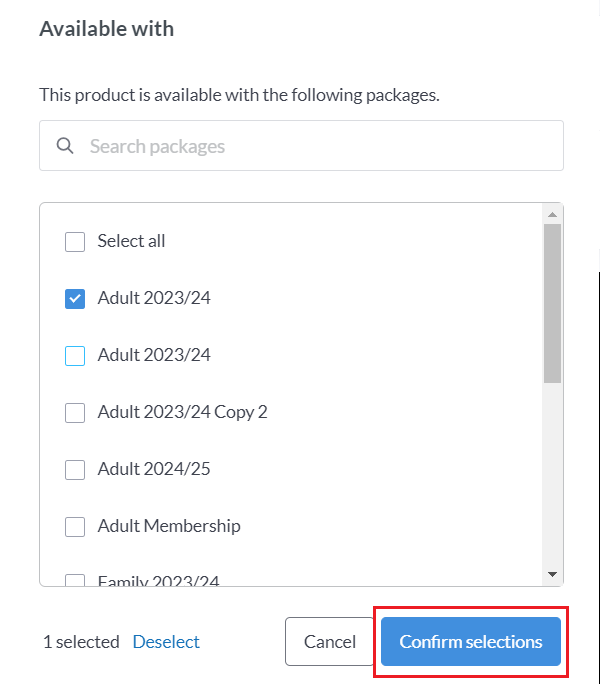
Task: Click the 'Adult Membership' label text
Action: (169, 526)
